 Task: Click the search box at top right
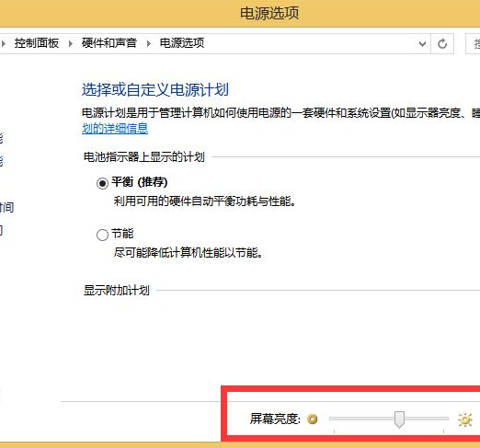[473, 44]
